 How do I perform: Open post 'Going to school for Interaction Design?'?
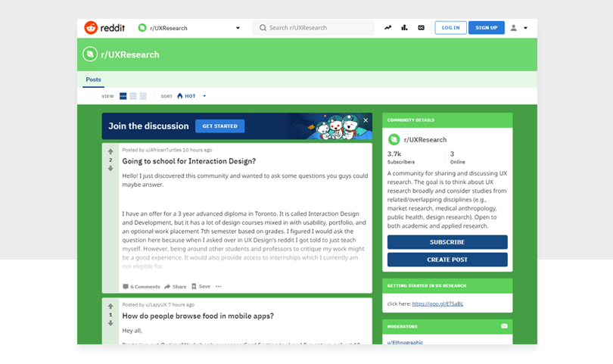[x=189, y=161]
